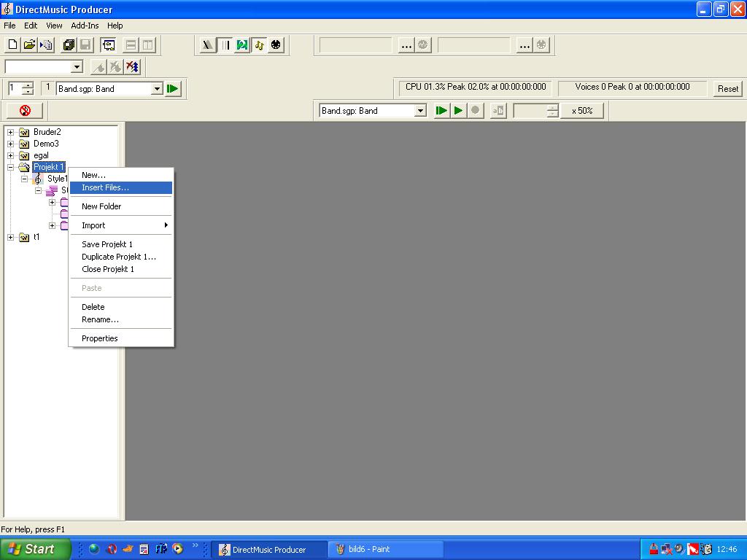Toggle the metronome bars toolbar button
747x560 pixels.
[225, 45]
